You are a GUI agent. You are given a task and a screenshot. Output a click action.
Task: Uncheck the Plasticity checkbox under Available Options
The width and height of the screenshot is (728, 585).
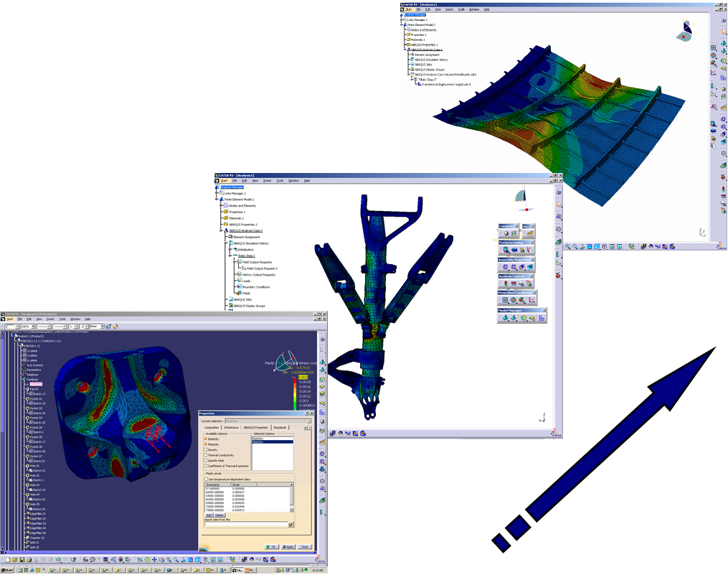click(x=206, y=445)
